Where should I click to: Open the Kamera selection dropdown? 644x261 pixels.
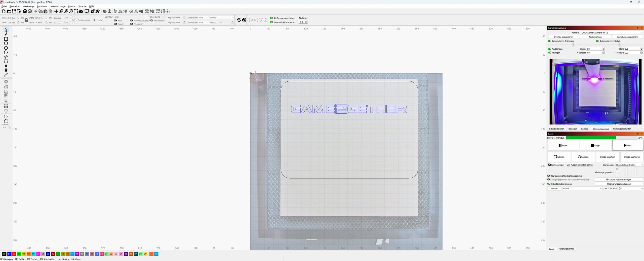click(611, 32)
